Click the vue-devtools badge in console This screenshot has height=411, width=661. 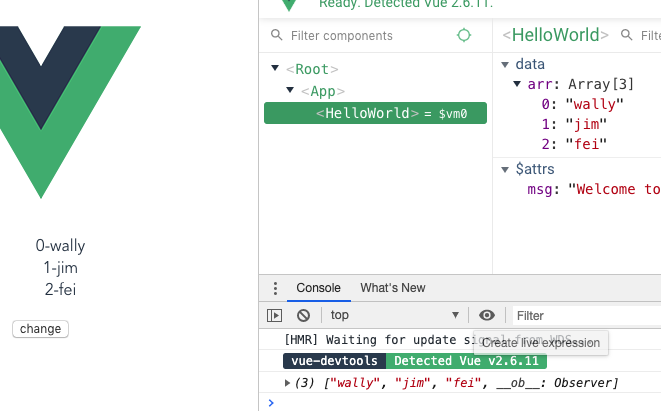pos(334,361)
